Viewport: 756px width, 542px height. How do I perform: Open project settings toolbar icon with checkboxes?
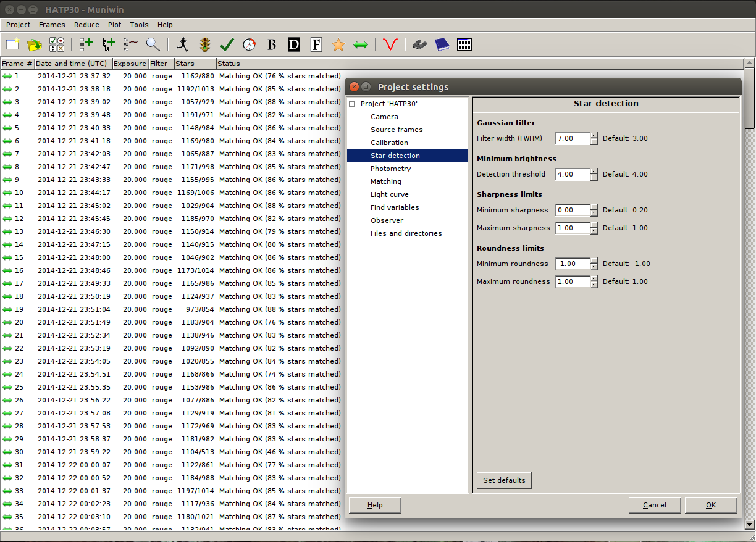[x=57, y=44]
